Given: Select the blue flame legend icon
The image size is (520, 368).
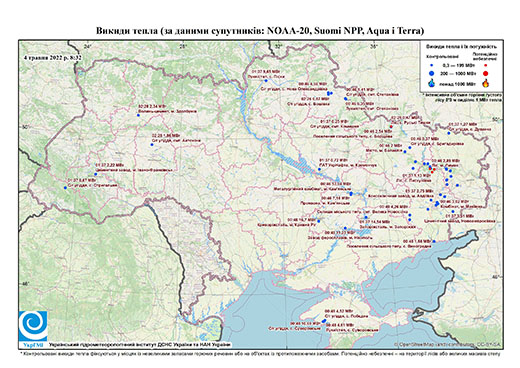Looking at the screenshot, I should pos(432,83).
